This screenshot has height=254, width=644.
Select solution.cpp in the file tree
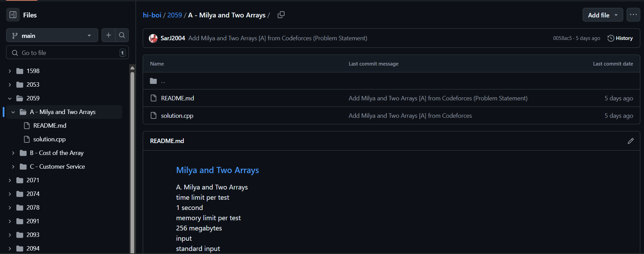pyautogui.click(x=49, y=139)
